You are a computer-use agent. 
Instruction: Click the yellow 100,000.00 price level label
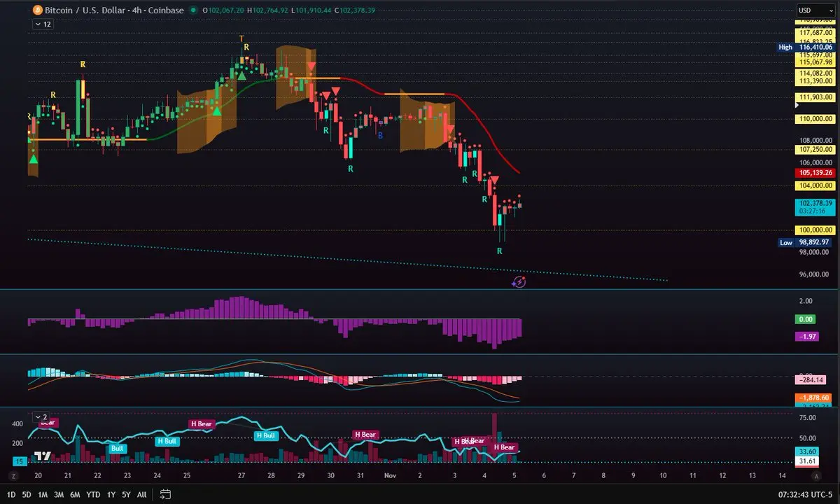click(x=815, y=230)
